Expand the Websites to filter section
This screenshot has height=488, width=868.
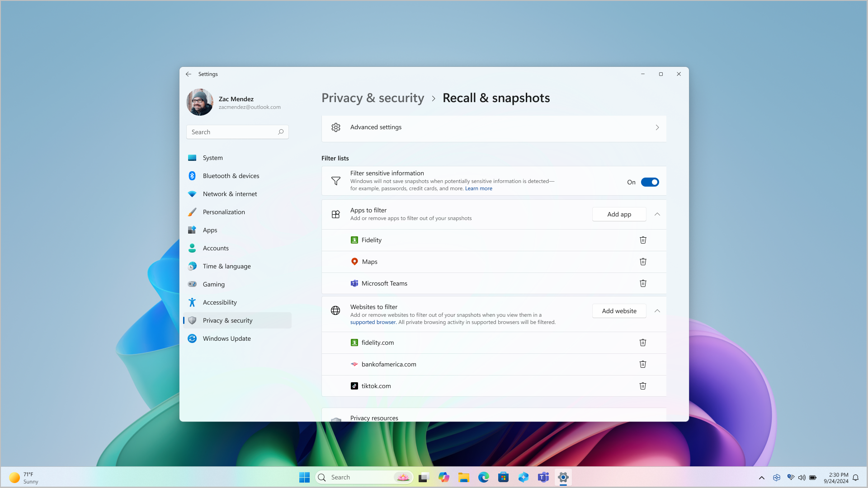click(657, 310)
